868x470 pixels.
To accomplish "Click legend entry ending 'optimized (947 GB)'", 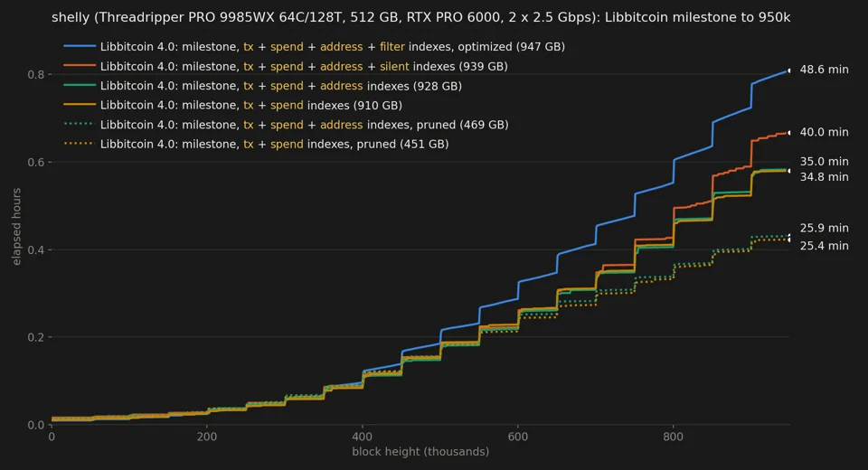I will click(x=332, y=47).
